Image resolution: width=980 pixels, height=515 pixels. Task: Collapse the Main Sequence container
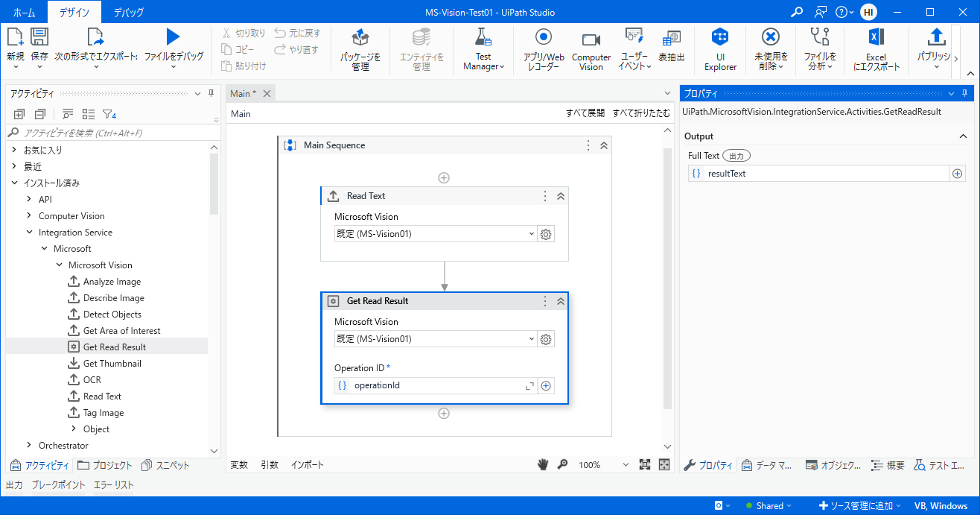click(604, 145)
